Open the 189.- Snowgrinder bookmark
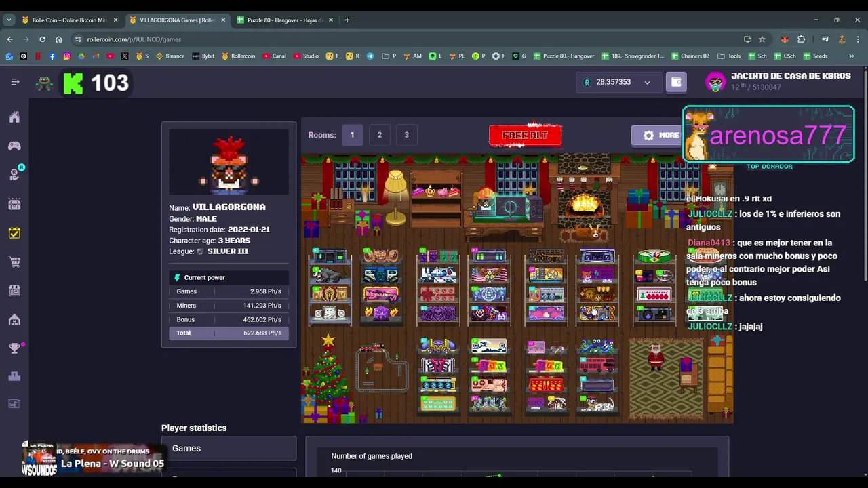Screen dimensions: 868x488 click(x=634, y=56)
